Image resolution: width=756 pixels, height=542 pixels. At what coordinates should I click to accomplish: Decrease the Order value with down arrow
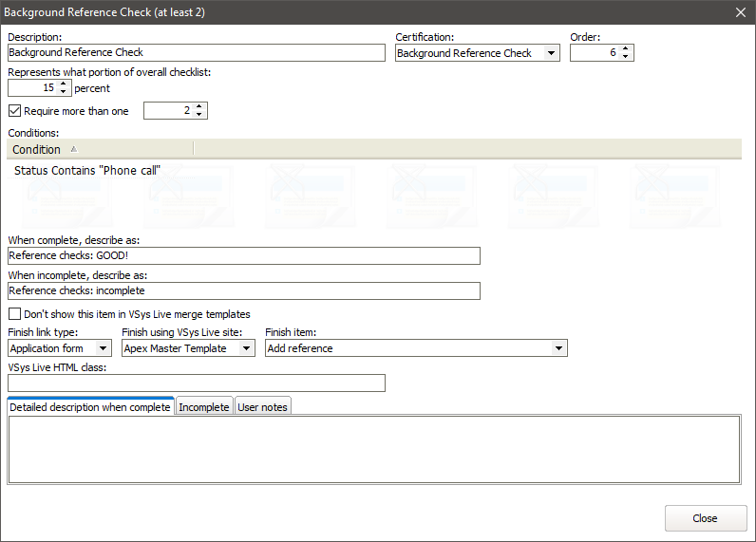pyautogui.click(x=625, y=57)
